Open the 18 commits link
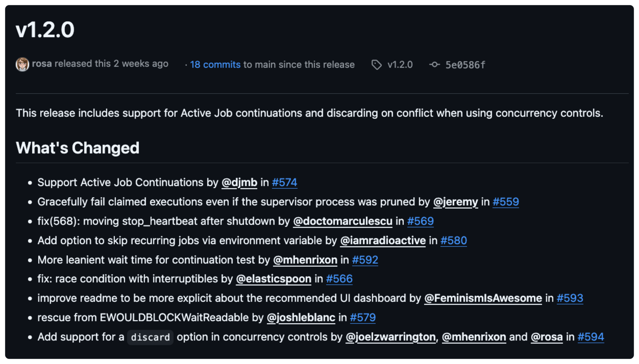 pyautogui.click(x=215, y=64)
